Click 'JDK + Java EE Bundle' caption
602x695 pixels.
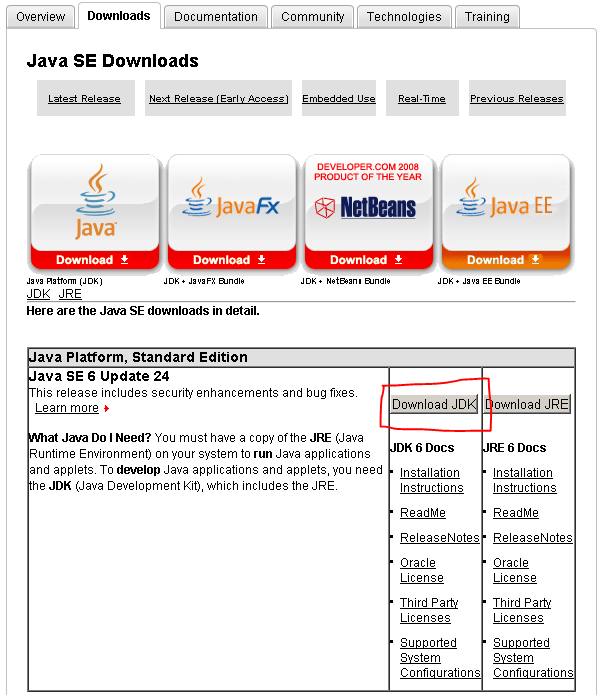point(479,281)
